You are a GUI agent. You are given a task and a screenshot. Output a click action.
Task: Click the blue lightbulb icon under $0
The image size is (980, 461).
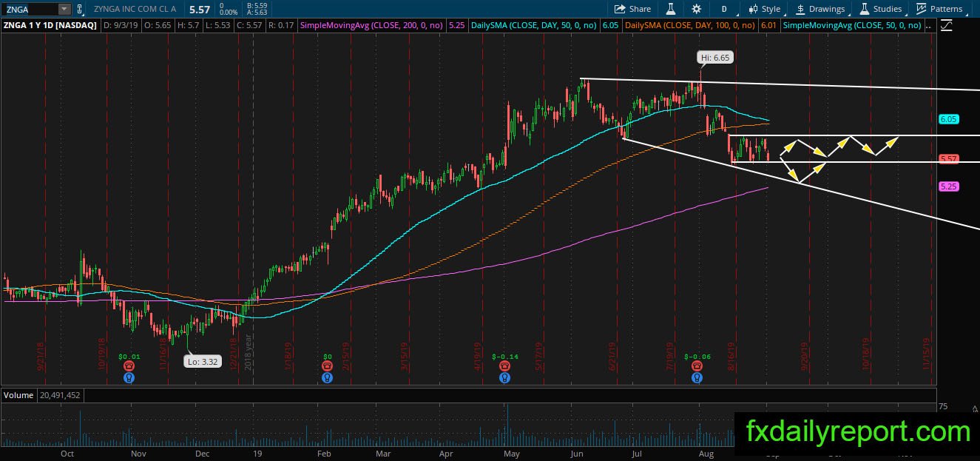327,377
